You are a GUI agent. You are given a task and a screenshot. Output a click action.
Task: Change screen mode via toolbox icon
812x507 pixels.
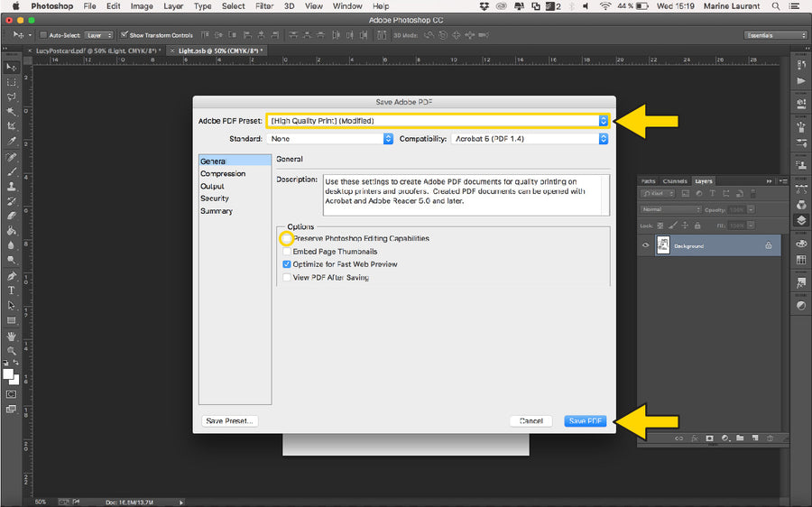11,409
